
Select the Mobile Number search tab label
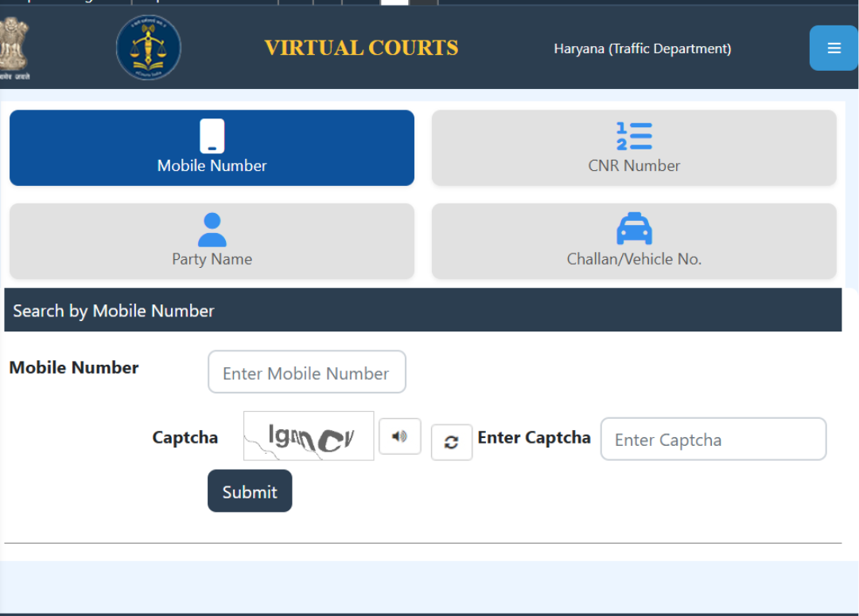click(212, 166)
